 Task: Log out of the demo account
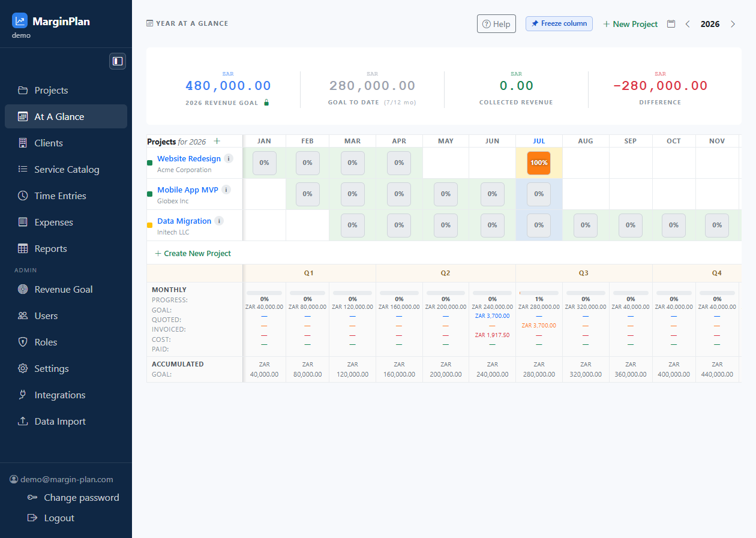(51, 518)
